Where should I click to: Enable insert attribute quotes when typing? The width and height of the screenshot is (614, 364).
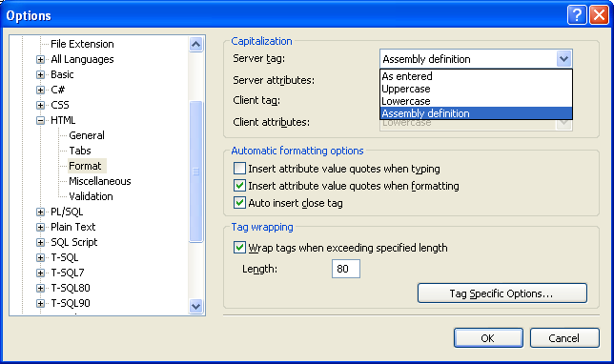coord(239,169)
